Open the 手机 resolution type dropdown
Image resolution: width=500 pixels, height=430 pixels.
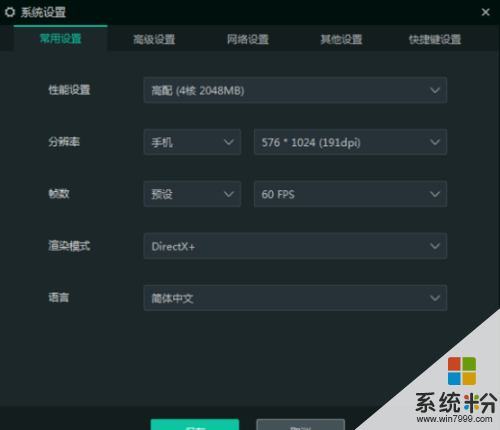tap(192, 142)
